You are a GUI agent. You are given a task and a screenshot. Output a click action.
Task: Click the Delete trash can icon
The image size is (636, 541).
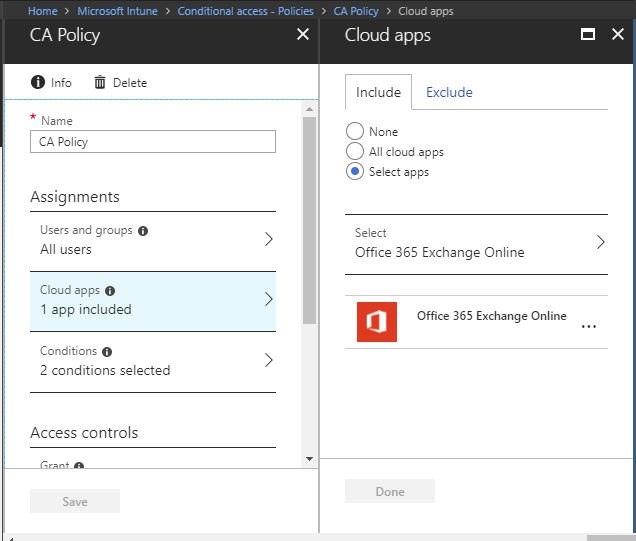coord(100,82)
